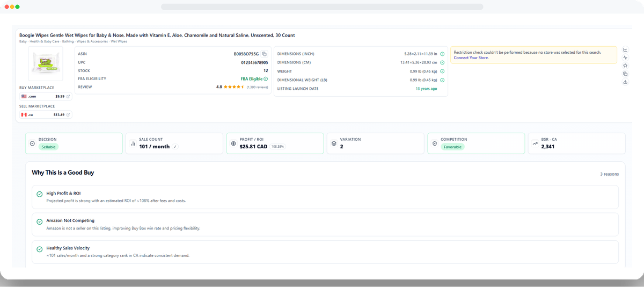Click the $9.99 buy price
Viewport: 644px width, 294px height.
60,97
